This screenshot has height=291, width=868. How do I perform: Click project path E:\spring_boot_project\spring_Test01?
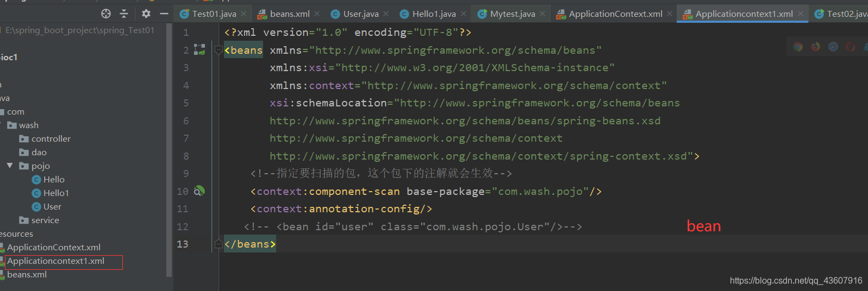point(80,30)
